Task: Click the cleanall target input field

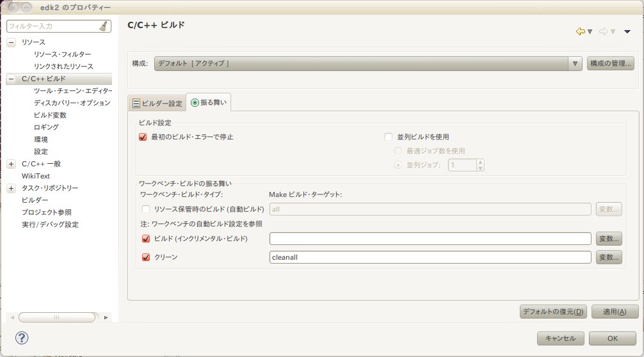Action: pyautogui.click(x=430, y=257)
